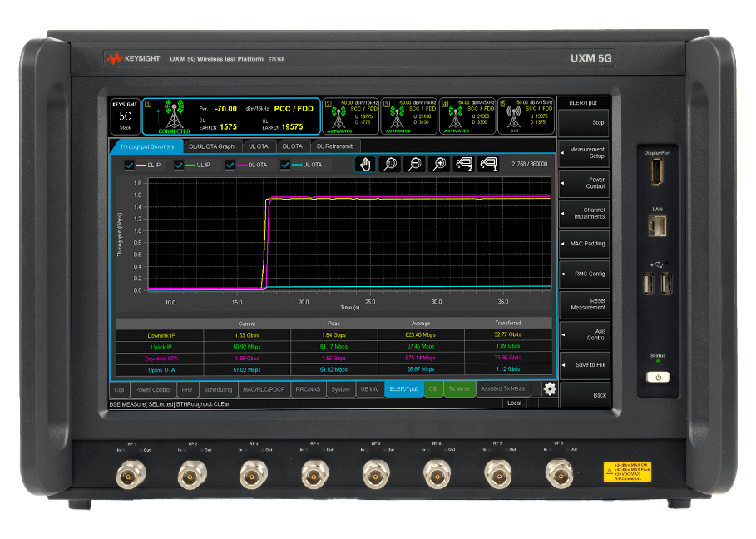Image resolution: width=756 pixels, height=539 pixels.
Task: Expand the Channel Impairments submenu
Action: 584,213
